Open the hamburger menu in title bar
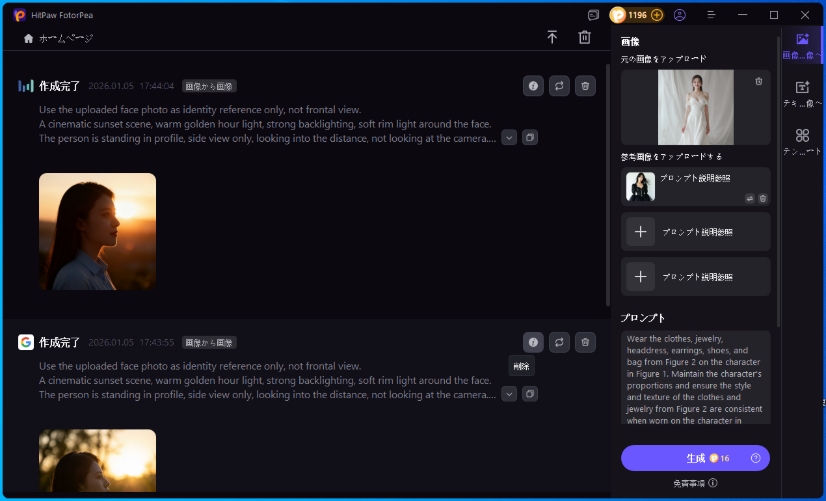 click(711, 15)
